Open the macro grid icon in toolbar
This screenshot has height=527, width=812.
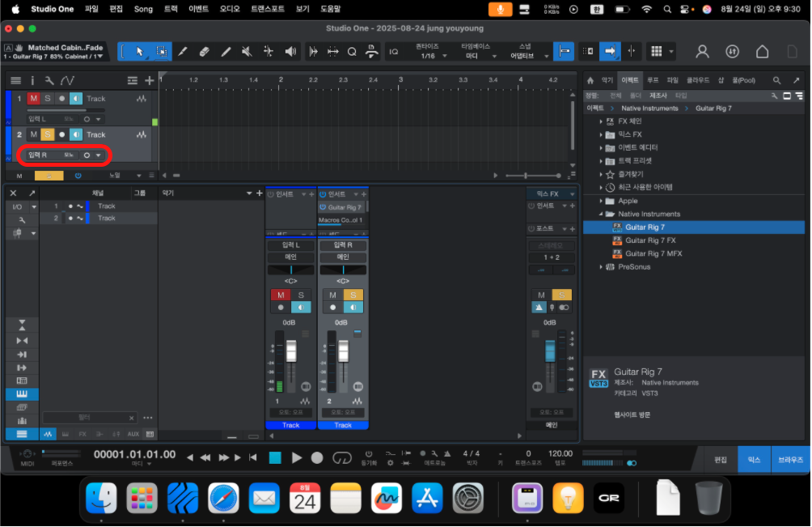tap(657, 51)
